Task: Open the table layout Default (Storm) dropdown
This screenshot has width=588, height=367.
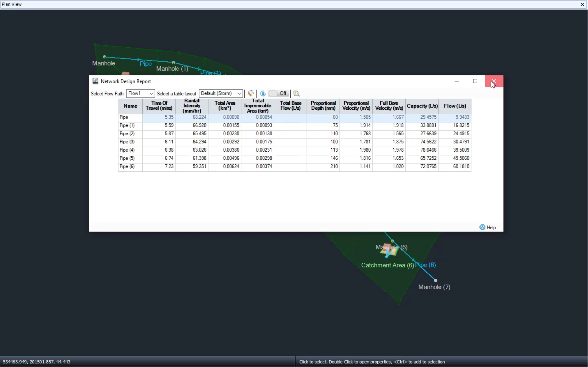Action: pyautogui.click(x=221, y=93)
